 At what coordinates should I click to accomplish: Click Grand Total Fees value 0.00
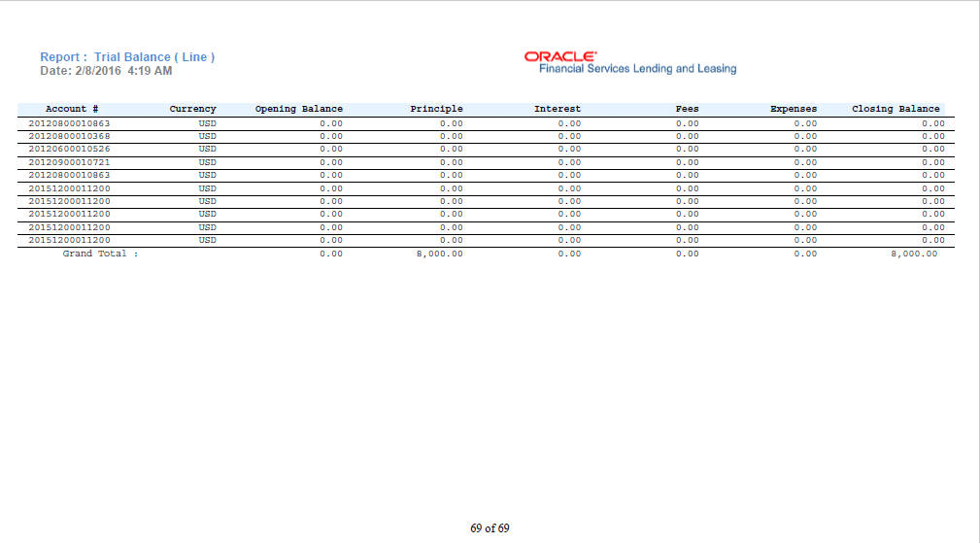click(x=687, y=255)
